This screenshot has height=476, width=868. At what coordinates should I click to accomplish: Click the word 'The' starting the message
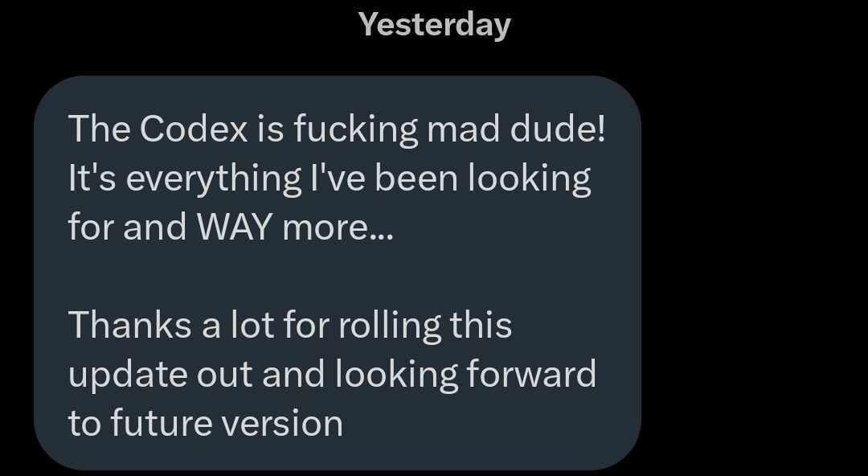tap(99, 129)
